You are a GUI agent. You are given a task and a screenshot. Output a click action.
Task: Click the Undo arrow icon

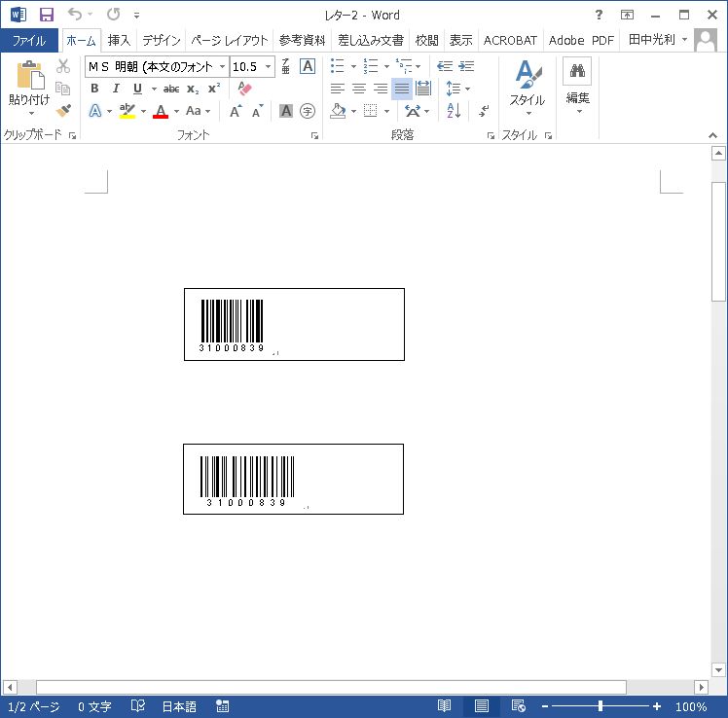(x=75, y=15)
